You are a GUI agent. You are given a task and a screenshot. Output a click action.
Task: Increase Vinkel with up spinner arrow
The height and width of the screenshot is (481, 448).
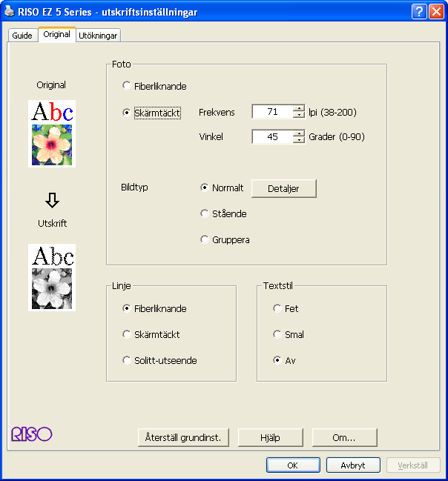tap(298, 133)
